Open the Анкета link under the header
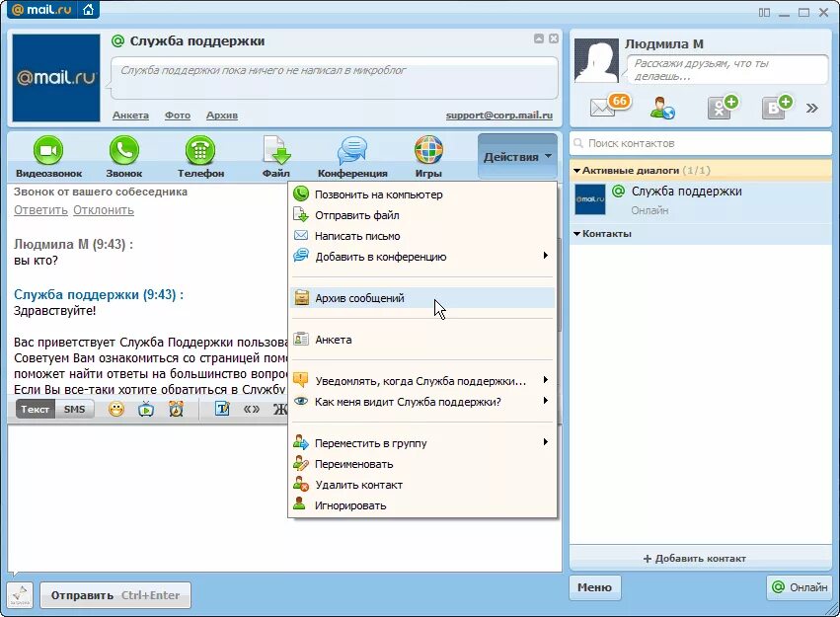The image size is (840, 617). click(130, 116)
